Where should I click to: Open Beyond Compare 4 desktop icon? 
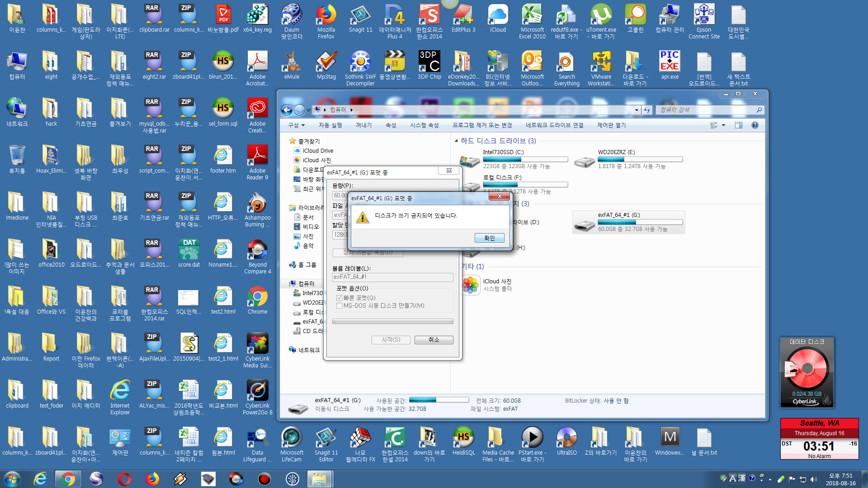coord(257,257)
